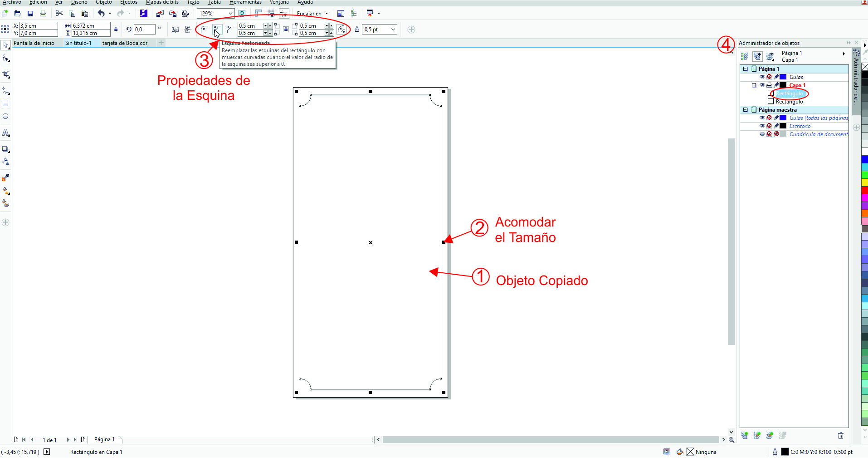Click the Print icon

click(x=43, y=13)
